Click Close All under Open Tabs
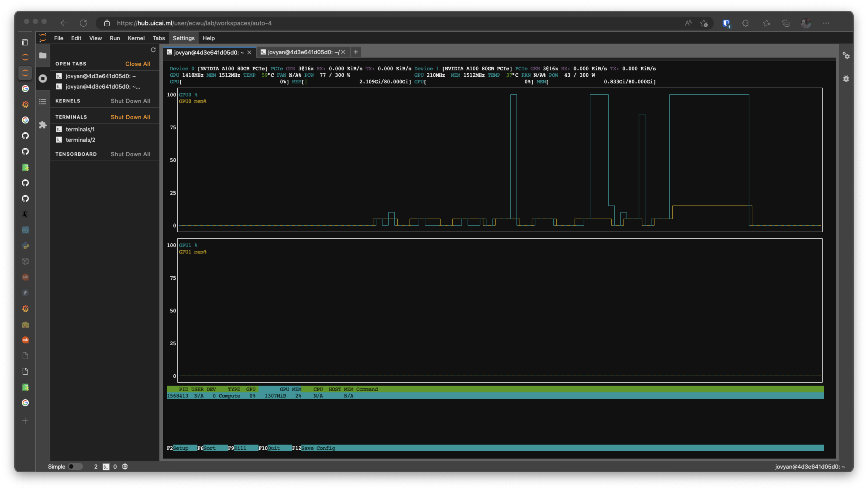This screenshot has width=868, height=490. click(x=138, y=64)
